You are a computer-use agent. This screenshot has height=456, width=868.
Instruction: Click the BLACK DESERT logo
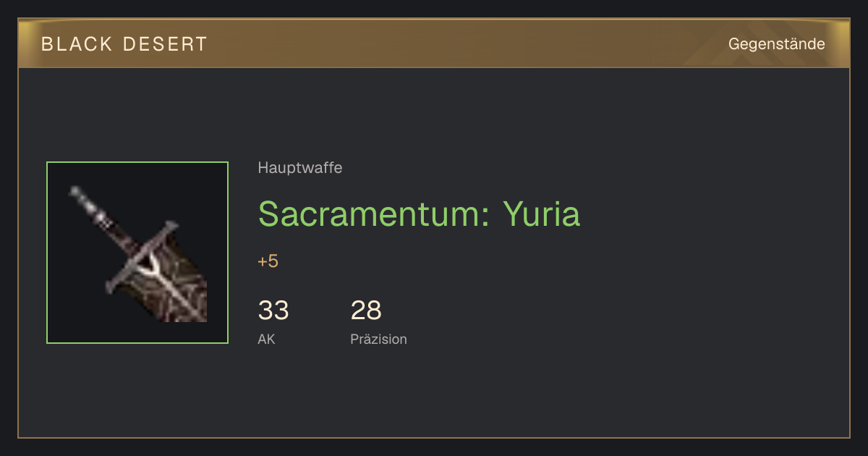pyautogui.click(x=124, y=44)
